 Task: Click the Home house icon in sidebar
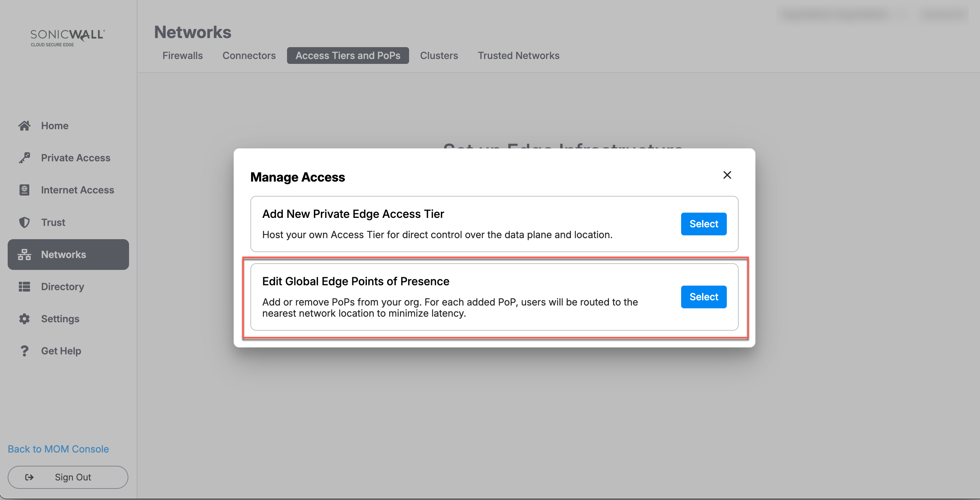tap(24, 126)
